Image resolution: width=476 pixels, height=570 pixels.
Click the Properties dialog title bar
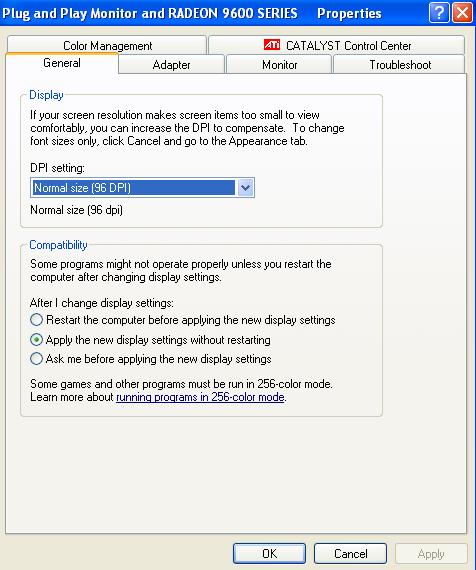click(x=215, y=13)
